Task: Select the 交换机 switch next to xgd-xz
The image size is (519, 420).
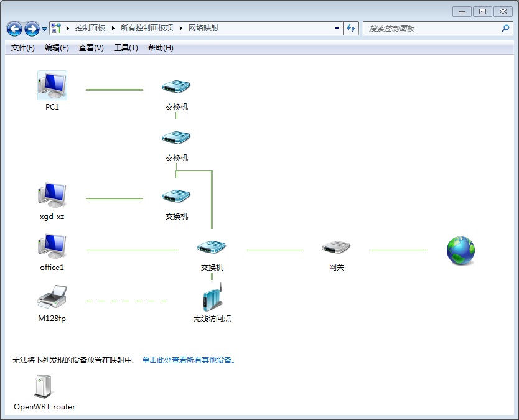Action: point(176,197)
